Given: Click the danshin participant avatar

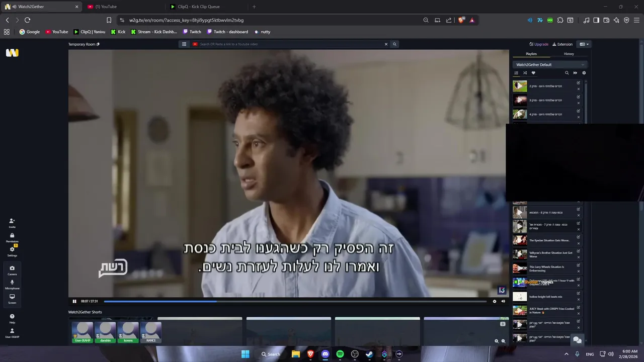Looking at the screenshot, I should coord(105,332).
